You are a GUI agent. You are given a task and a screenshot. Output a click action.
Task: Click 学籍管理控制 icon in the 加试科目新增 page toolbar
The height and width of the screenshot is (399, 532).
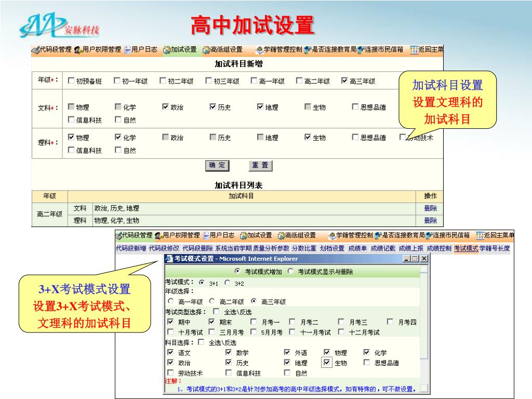259,50
